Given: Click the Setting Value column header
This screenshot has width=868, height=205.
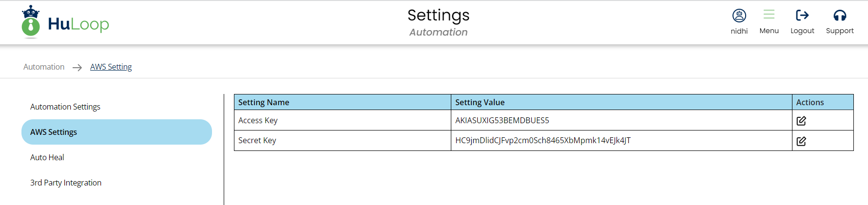Looking at the screenshot, I should 480,102.
